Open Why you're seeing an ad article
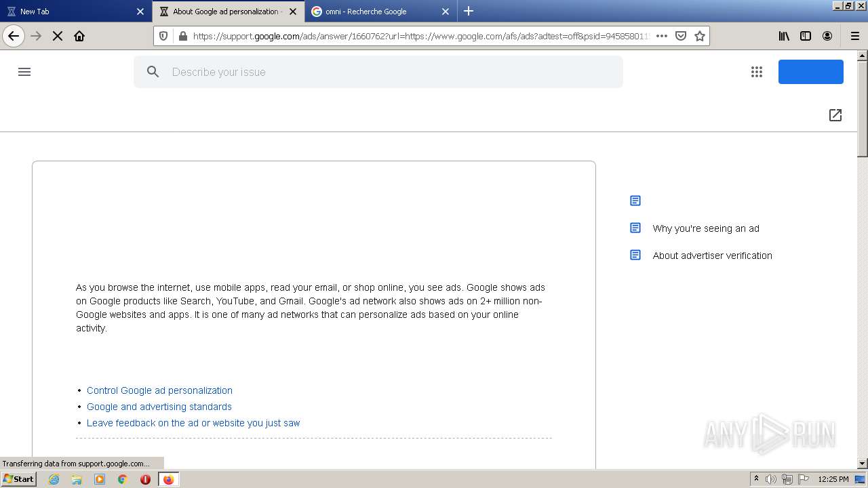868x488 pixels. click(706, 228)
